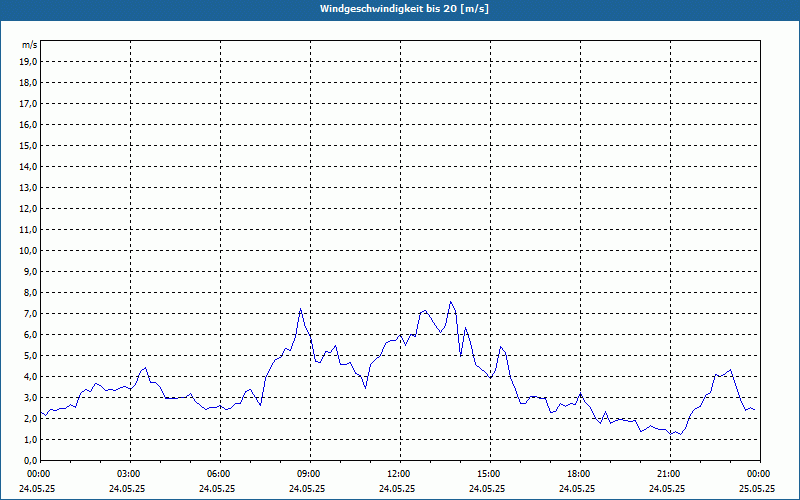The width and height of the screenshot is (800, 500).
Task: Click the '15:00' time label
Action: click(489, 474)
